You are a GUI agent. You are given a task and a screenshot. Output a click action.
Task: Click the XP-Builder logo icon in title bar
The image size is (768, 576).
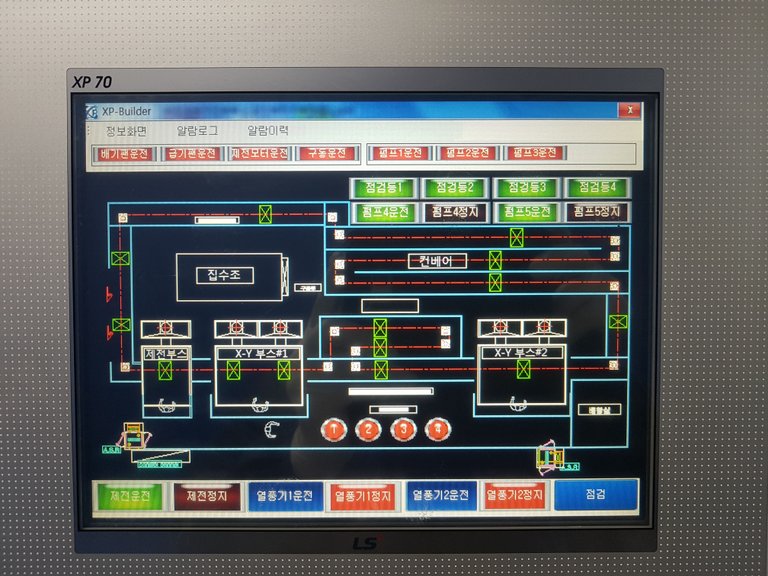point(92,112)
